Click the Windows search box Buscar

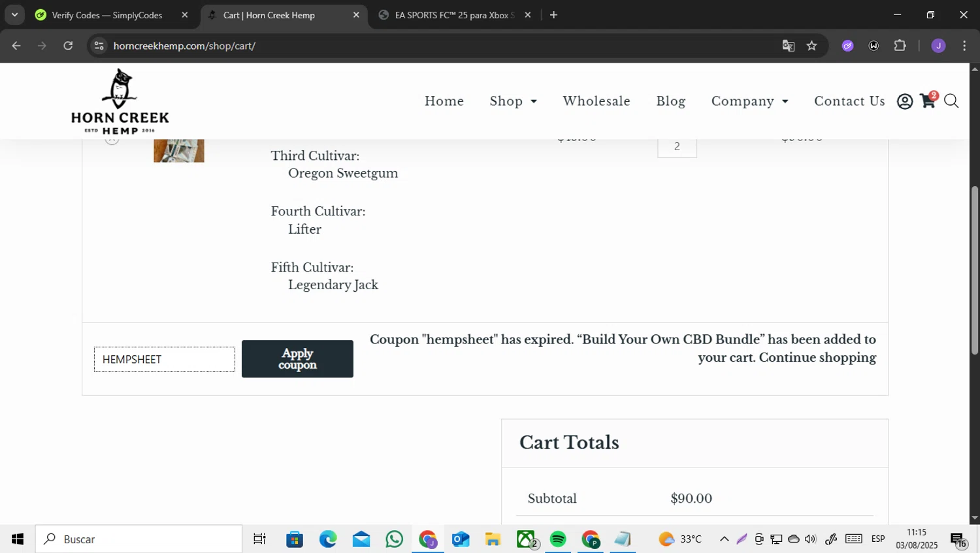[x=139, y=539]
